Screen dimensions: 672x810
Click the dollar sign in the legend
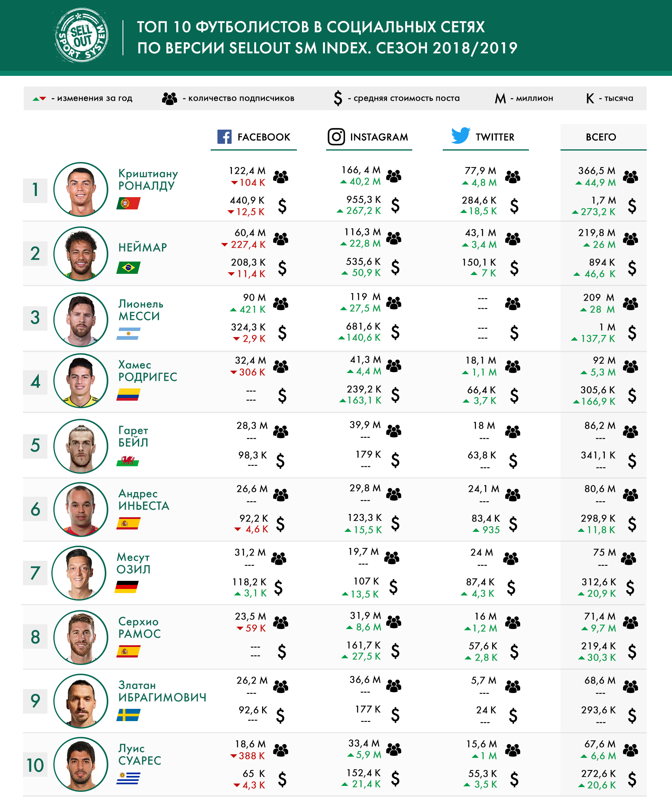pyautogui.click(x=338, y=98)
